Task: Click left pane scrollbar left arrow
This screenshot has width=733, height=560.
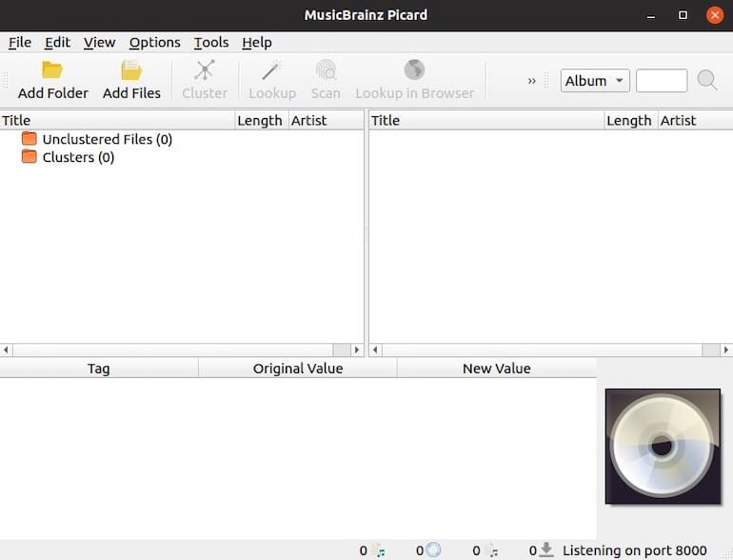Action: point(6,350)
